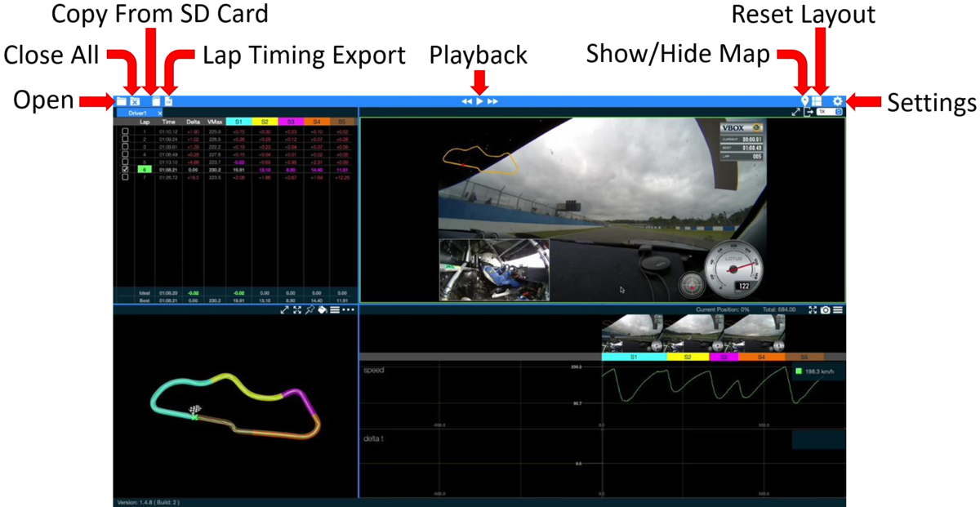The image size is (980, 507).
Task: Open the map panel three-dots menu
Action: [x=348, y=310]
